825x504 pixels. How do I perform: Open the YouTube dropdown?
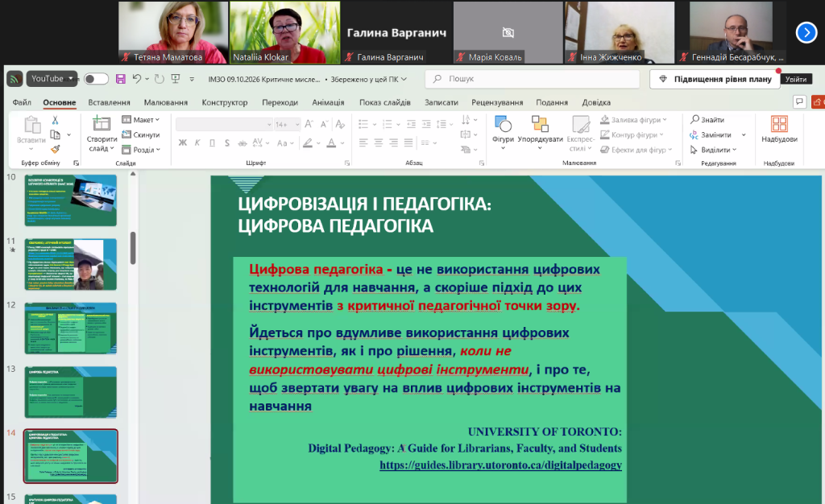tap(52, 79)
